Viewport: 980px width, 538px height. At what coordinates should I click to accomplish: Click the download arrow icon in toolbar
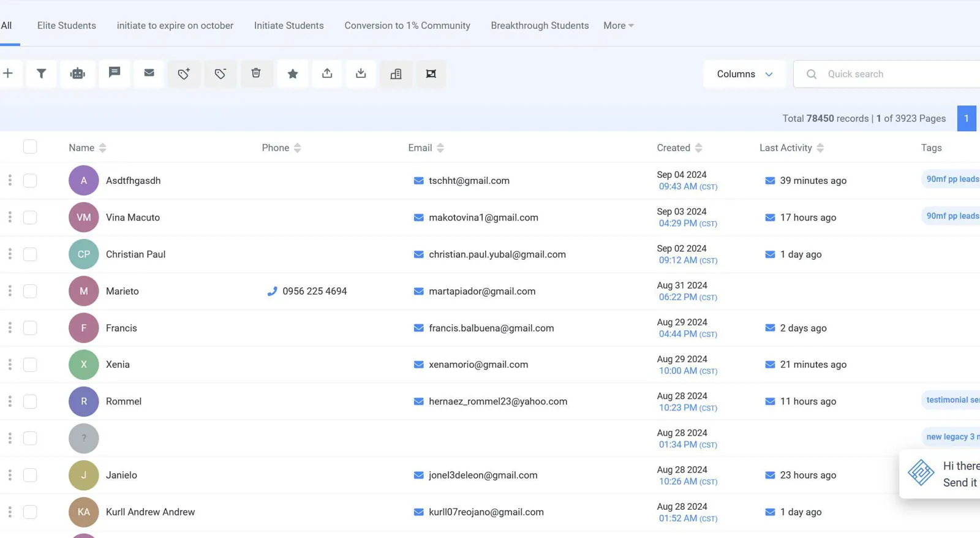pos(361,74)
